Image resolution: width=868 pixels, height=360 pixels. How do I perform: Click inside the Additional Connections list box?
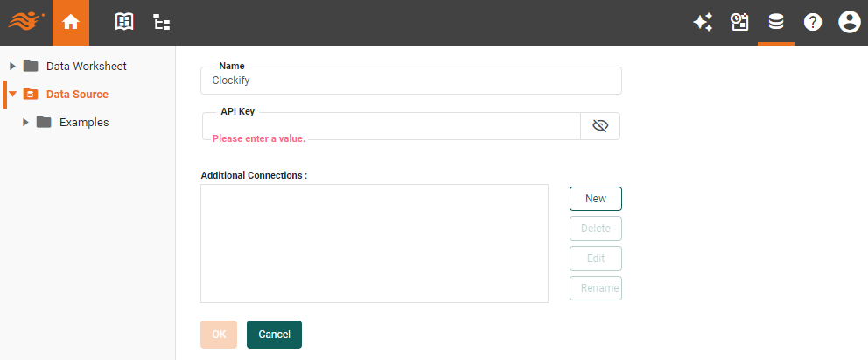click(x=374, y=243)
